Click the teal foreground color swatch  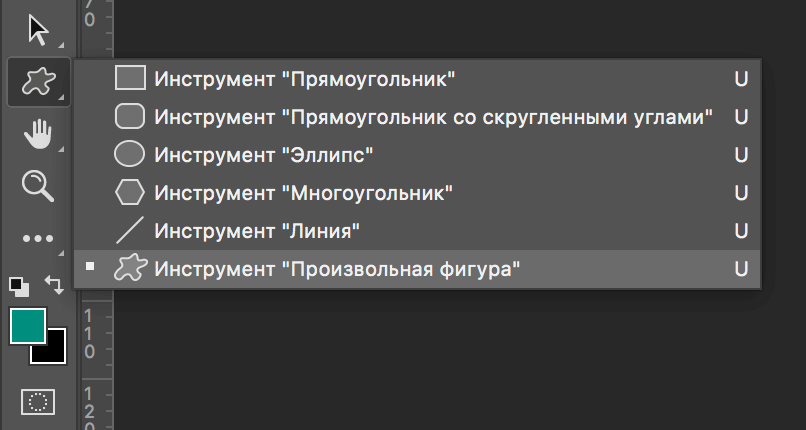26,324
